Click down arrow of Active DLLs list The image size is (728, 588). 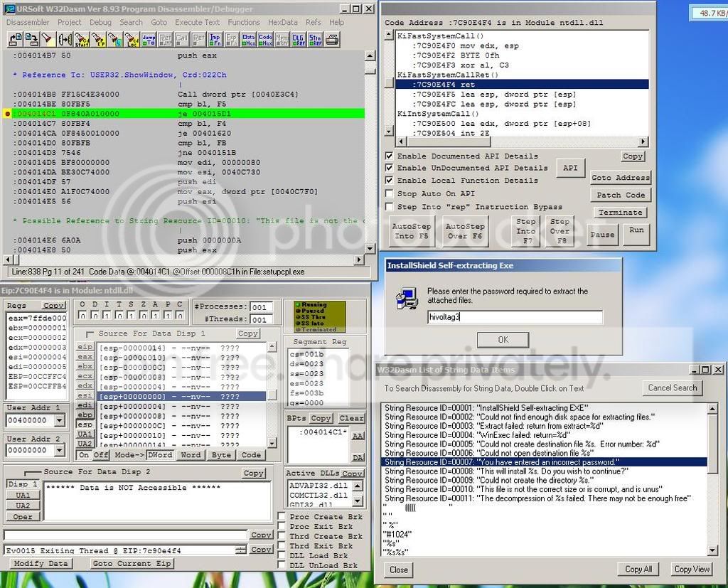click(x=358, y=501)
